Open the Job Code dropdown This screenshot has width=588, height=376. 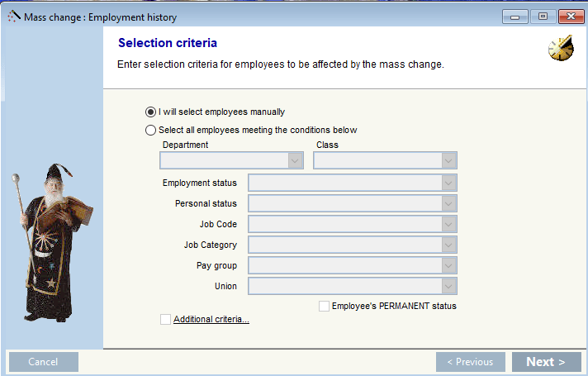448,224
